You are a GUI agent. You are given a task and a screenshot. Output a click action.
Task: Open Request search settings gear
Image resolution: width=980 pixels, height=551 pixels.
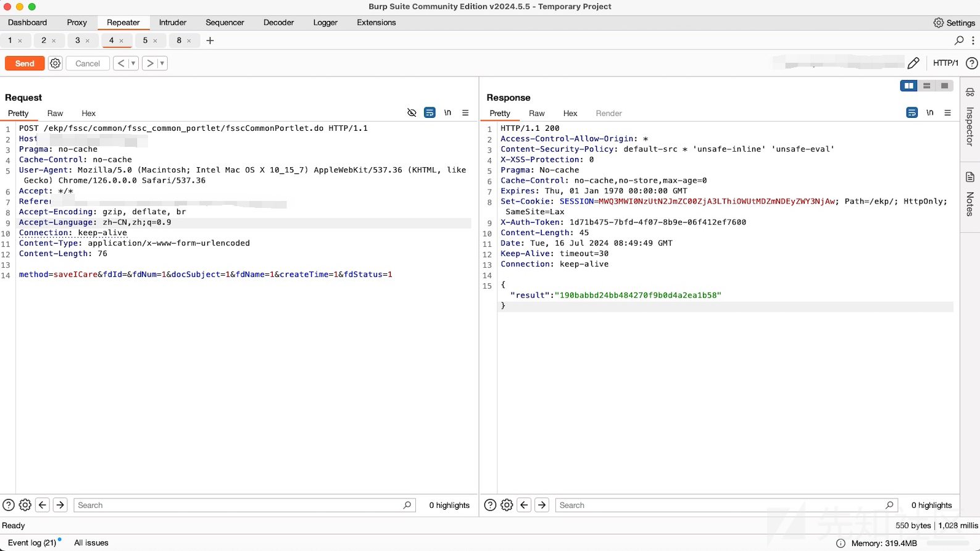pyautogui.click(x=25, y=505)
